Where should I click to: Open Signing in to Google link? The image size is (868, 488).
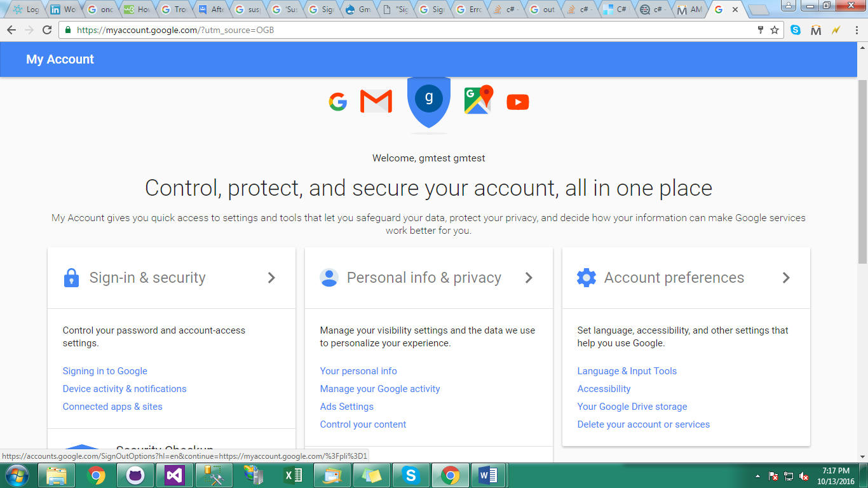click(x=105, y=371)
